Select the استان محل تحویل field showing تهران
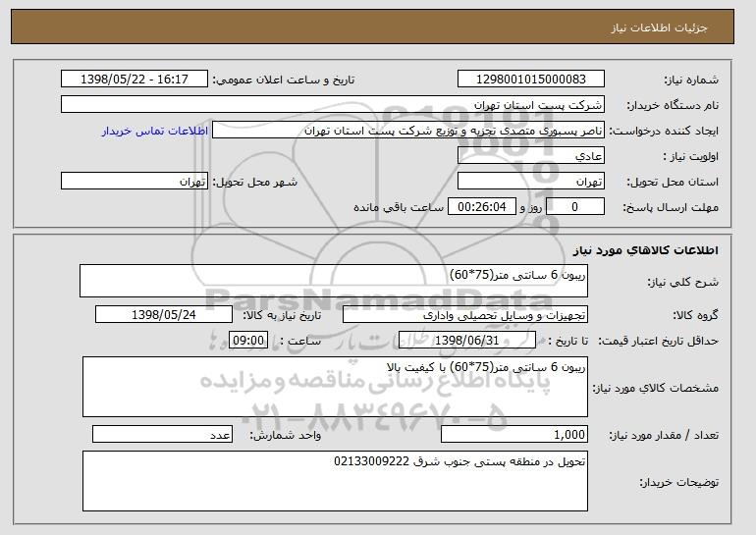Viewport: 756px width, 535px height. coord(531,182)
